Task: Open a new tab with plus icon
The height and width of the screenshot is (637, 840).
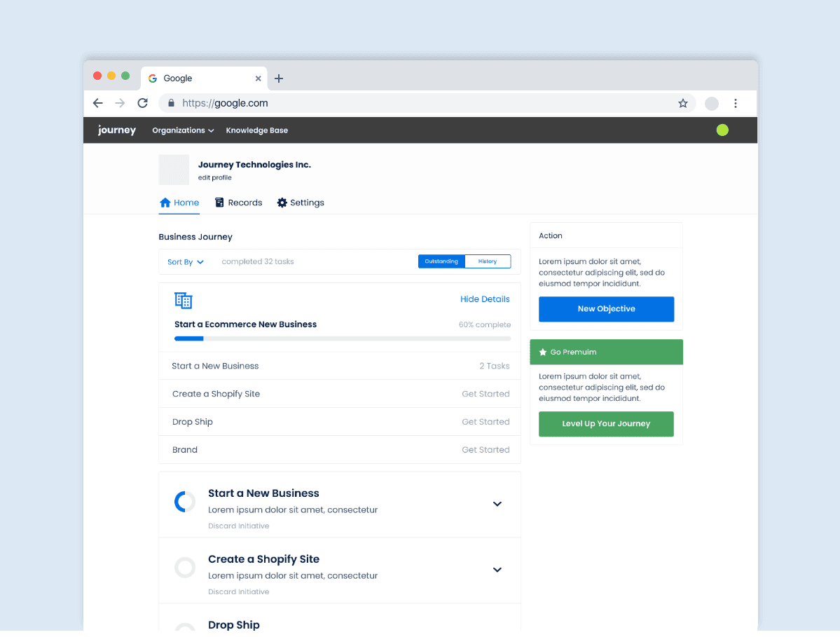Action: click(279, 78)
